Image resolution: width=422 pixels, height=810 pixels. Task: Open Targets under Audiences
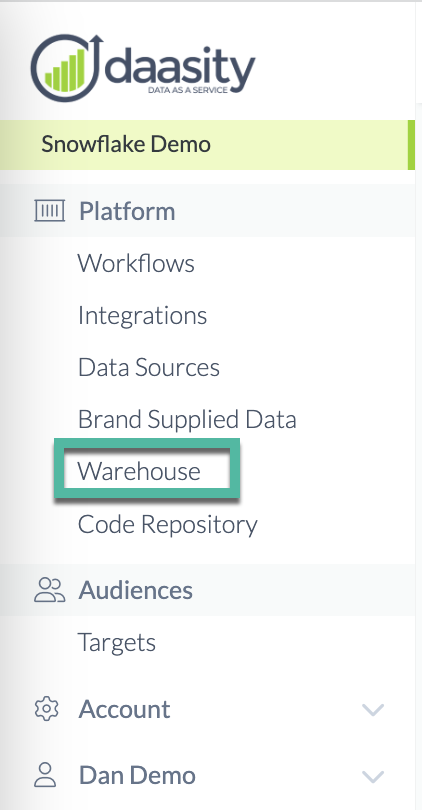coord(116,643)
